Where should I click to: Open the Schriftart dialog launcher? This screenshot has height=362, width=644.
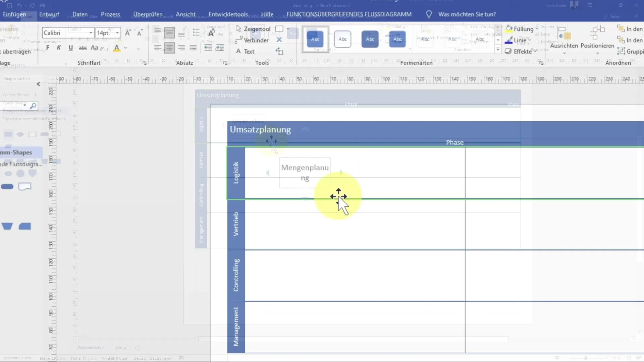145,63
